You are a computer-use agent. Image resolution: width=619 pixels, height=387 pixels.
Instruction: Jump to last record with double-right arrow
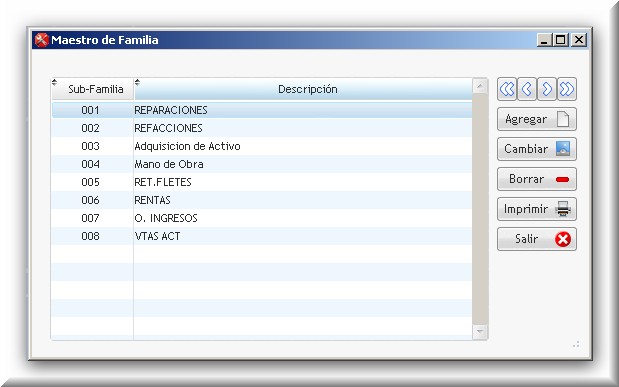[x=567, y=89]
